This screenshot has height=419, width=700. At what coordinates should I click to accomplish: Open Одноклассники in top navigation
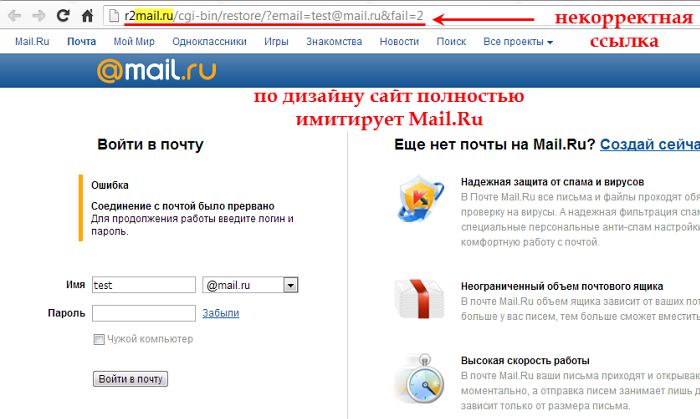coord(209,41)
